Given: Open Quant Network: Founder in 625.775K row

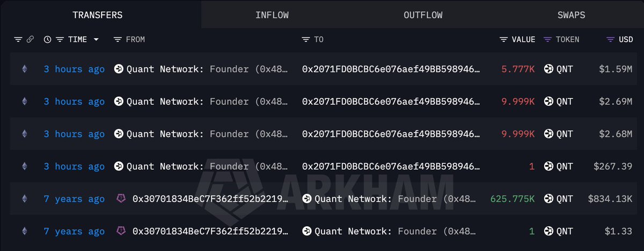Looking at the screenshot, I should click(x=389, y=199).
